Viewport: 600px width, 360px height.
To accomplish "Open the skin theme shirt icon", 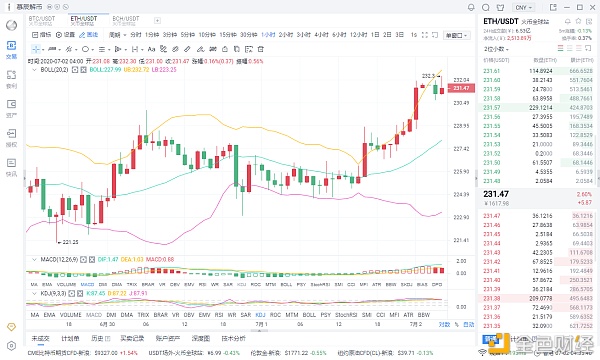I will pyautogui.click(x=500, y=7).
